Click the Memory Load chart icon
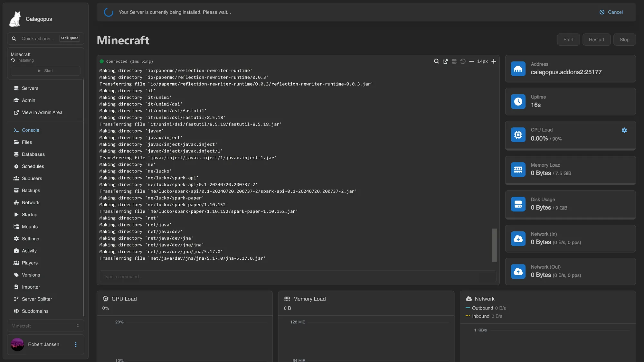The image size is (644, 362). pos(287,299)
